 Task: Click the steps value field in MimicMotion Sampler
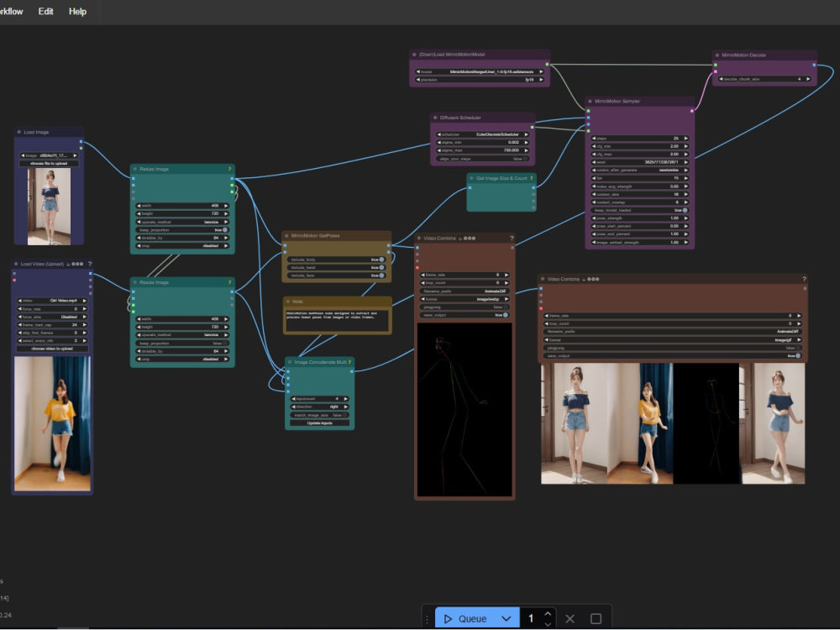pos(640,139)
